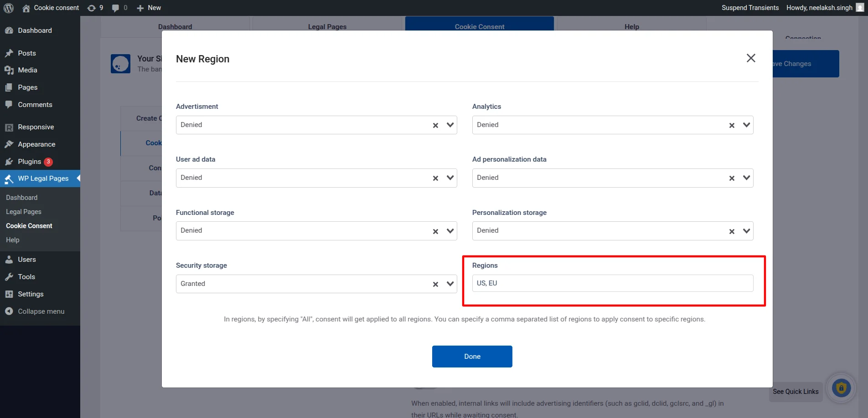Edit the Regions field containing 'US, EU'
Viewport: 868px width, 418px height.
pos(612,283)
